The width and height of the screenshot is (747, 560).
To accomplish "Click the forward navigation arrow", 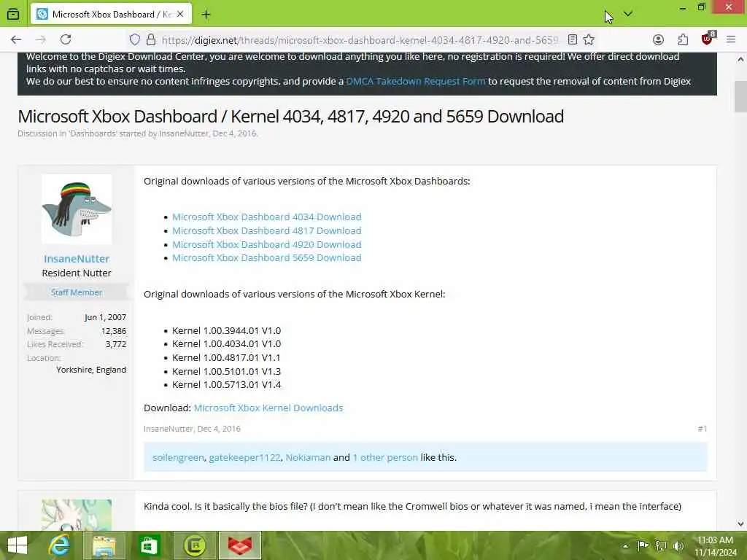I will tap(41, 39).
